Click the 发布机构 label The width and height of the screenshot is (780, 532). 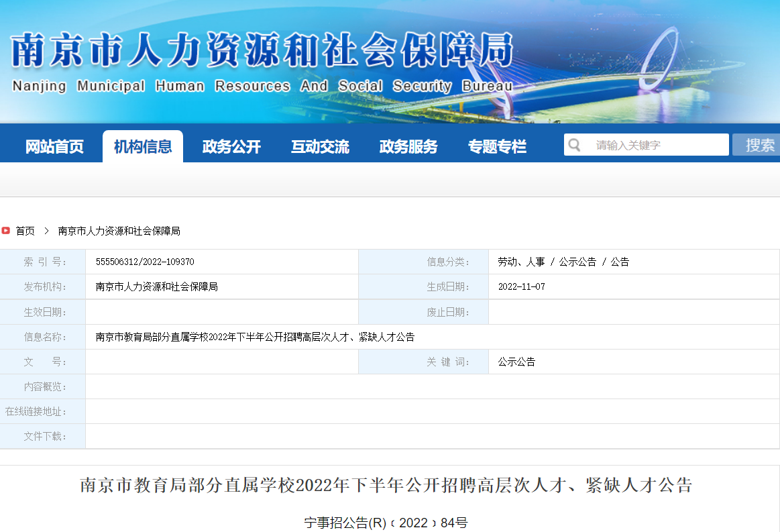(x=45, y=286)
